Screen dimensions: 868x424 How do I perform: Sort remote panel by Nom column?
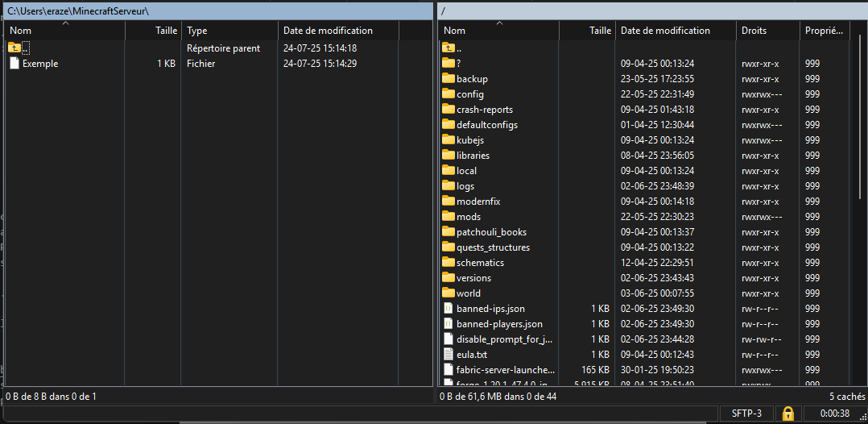(498, 31)
